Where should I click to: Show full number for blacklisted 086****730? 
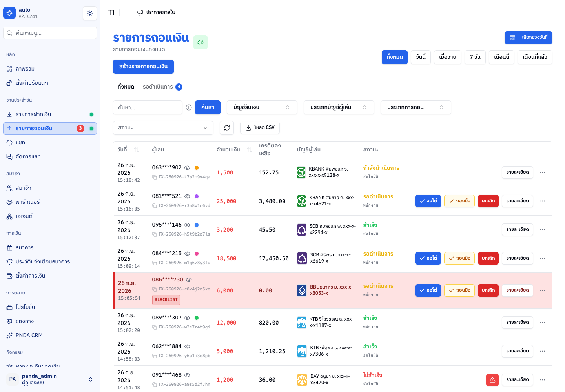(x=189, y=280)
